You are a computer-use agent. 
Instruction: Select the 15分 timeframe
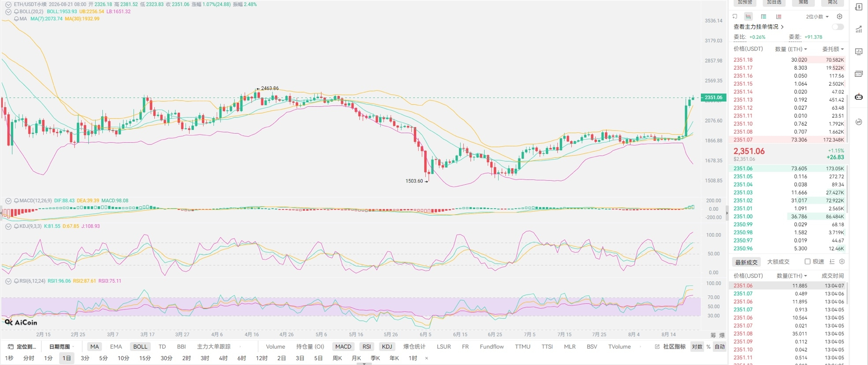tap(145, 358)
